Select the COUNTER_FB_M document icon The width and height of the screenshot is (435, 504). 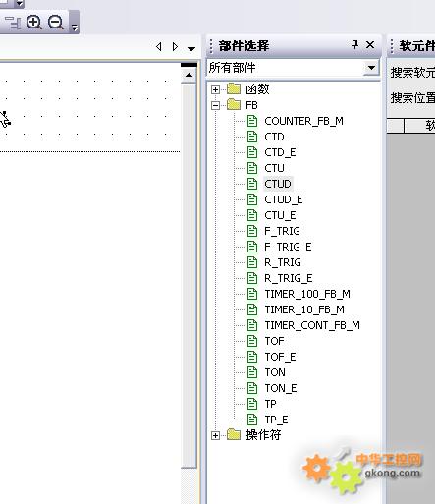pos(252,121)
